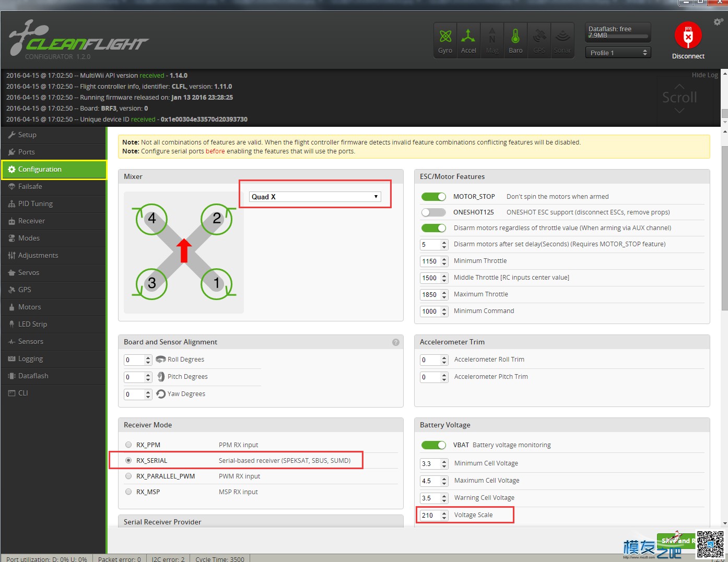Screen dimensions: 728x562
Task: Click the Warning Cell Voltage field
Action: coord(434,498)
